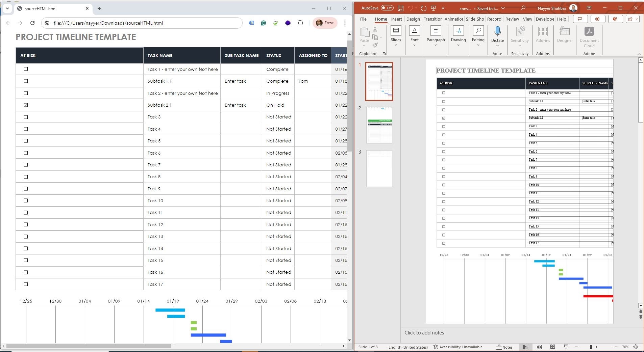The image size is (644, 352).
Task: Uncheck the At Risk box for Subtask 2.1
Action: pos(26,105)
